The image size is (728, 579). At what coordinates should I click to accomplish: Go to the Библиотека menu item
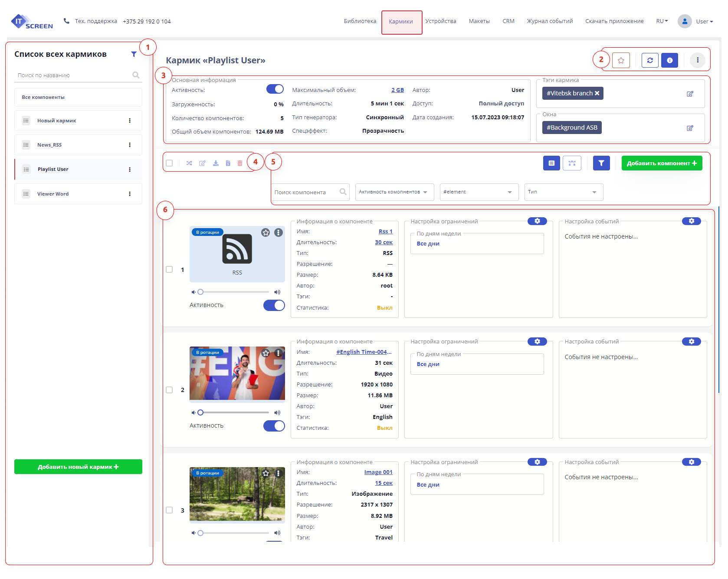(360, 21)
